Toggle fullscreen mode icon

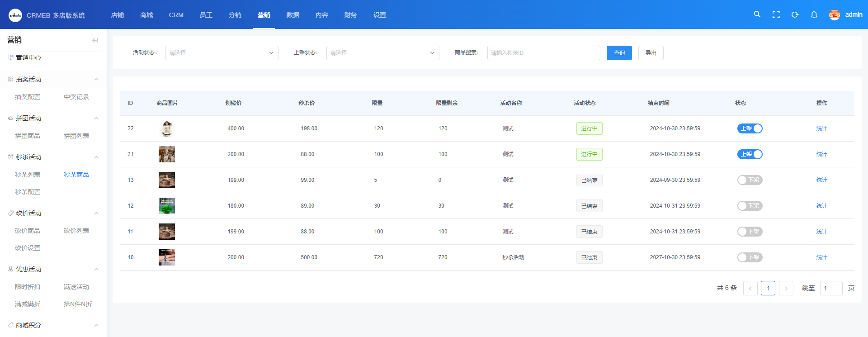(x=776, y=15)
